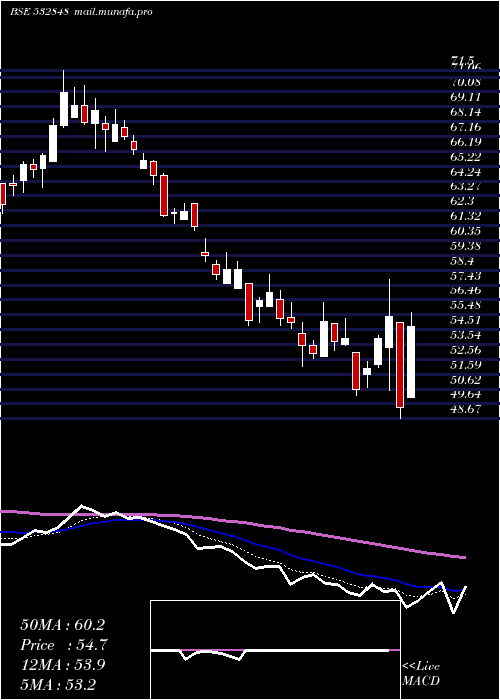This screenshot has height=700, width=500.
Task: Click the price axis label '49.64'
Action: 466,394
